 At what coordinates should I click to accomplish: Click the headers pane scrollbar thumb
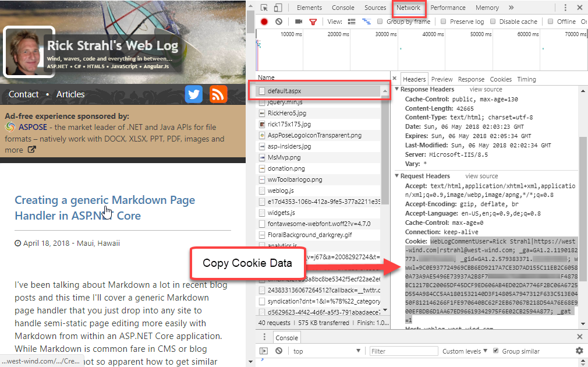(x=583, y=209)
